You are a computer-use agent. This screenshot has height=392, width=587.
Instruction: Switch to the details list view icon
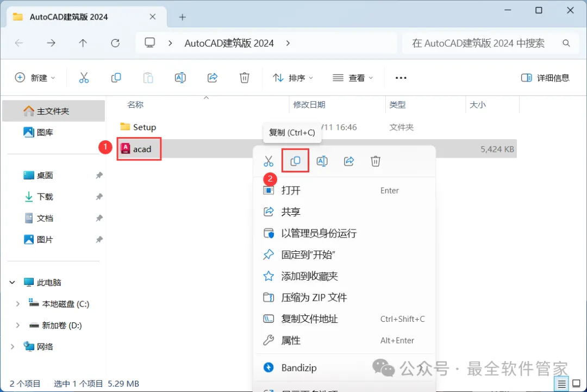click(x=561, y=384)
